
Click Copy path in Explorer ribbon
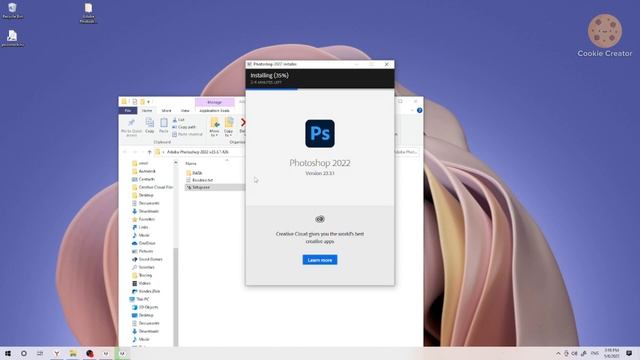tap(184, 127)
